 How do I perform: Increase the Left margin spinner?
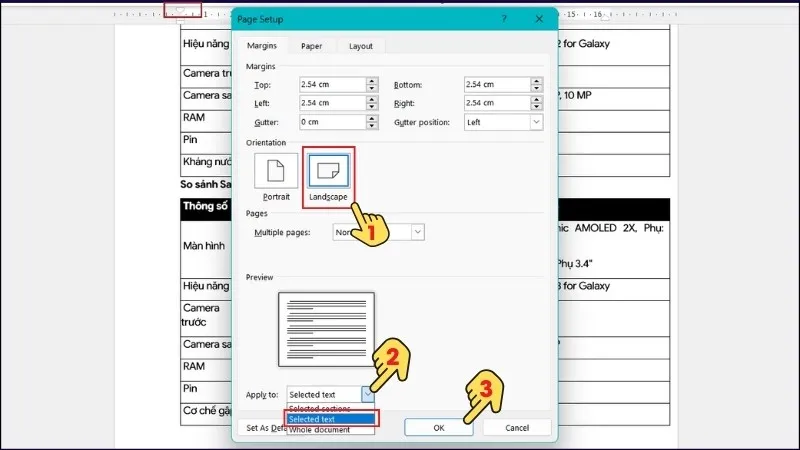[372, 99]
